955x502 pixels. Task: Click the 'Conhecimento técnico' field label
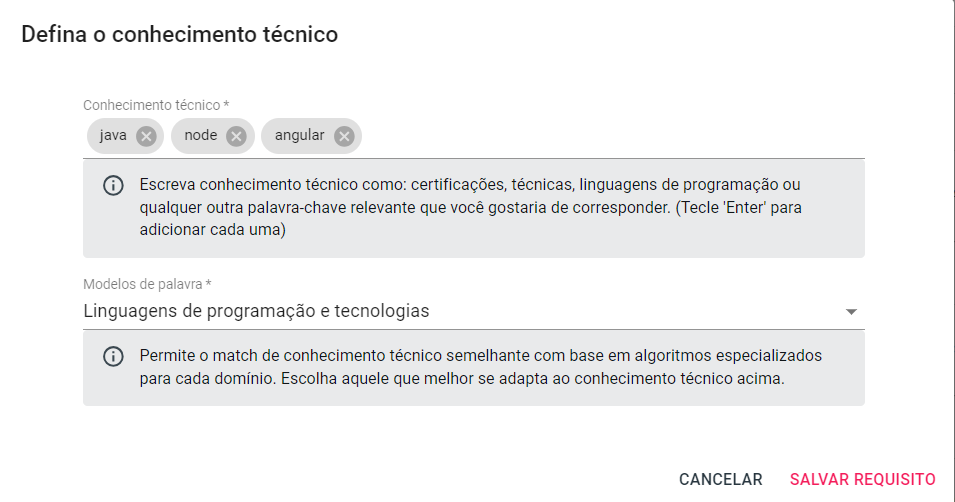tap(157, 104)
